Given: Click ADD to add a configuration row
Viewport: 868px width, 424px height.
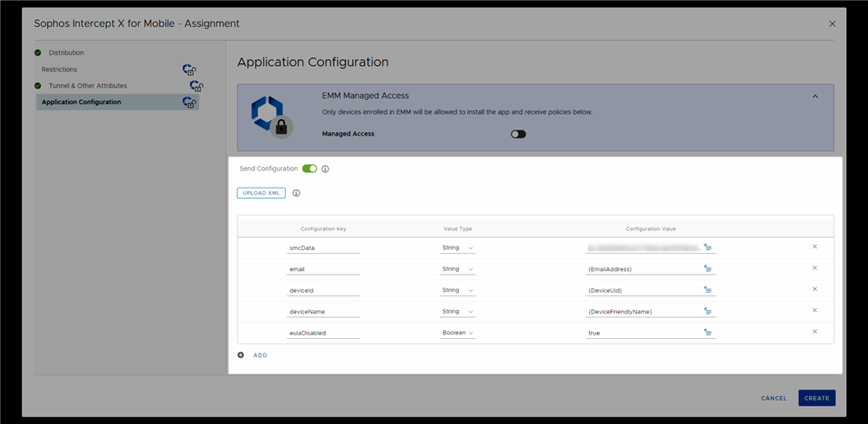Looking at the screenshot, I should tap(260, 355).
